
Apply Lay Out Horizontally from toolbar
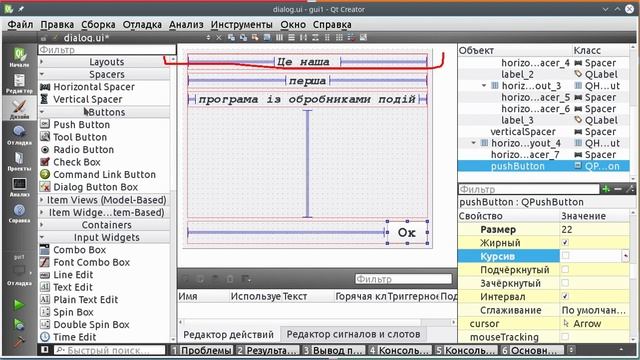pyautogui.click(x=279, y=38)
